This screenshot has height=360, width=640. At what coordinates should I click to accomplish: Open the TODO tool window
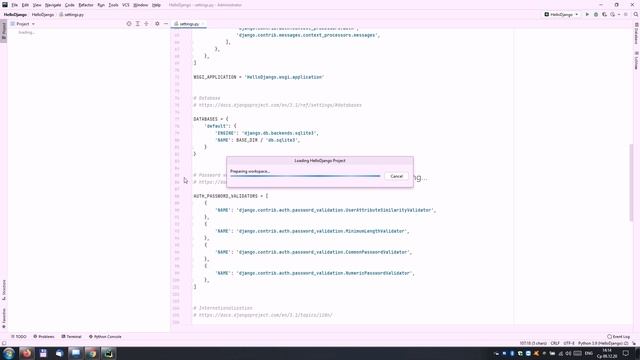(19, 337)
